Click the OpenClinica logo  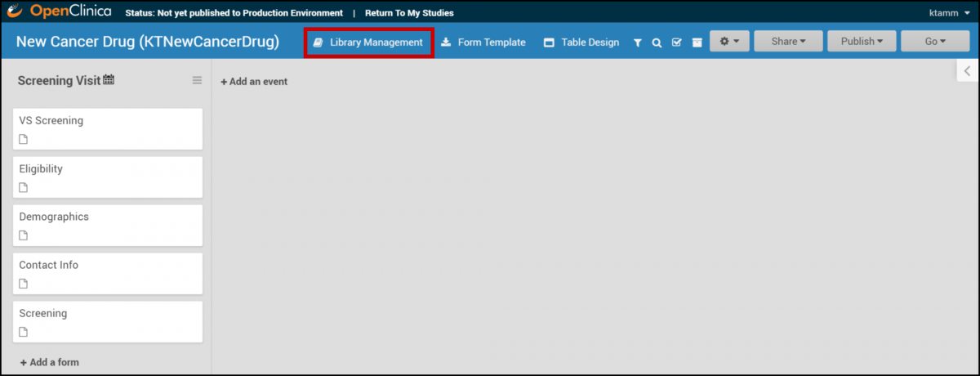[x=59, y=12]
